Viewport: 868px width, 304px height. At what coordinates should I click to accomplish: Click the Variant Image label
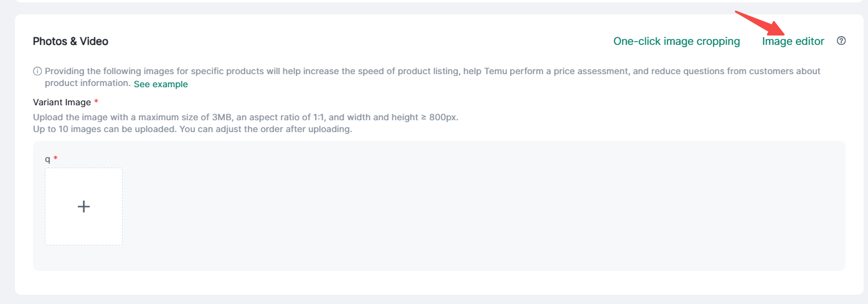pyautogui.click(x=62, y=102)
